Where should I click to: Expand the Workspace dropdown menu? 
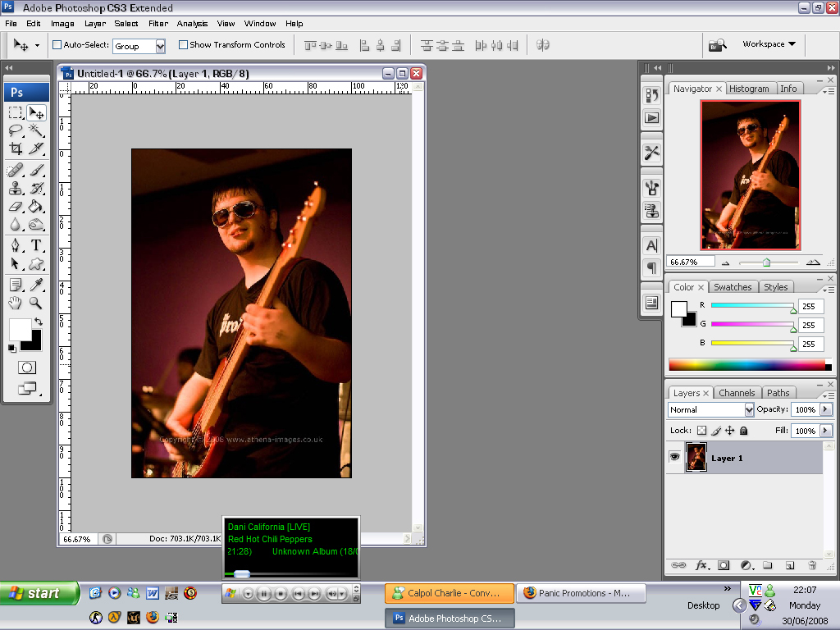point(769,44)
